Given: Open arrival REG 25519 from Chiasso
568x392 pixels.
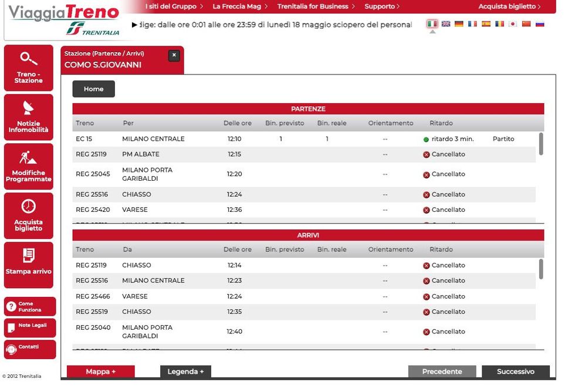Looking at the screenshot, I should pyautogui.click(x=304, y=312).
